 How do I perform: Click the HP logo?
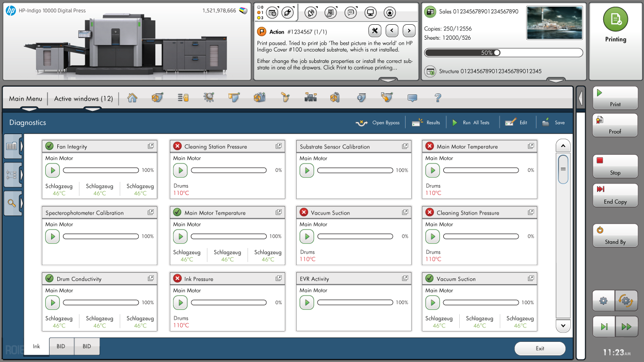pos(10,10)
